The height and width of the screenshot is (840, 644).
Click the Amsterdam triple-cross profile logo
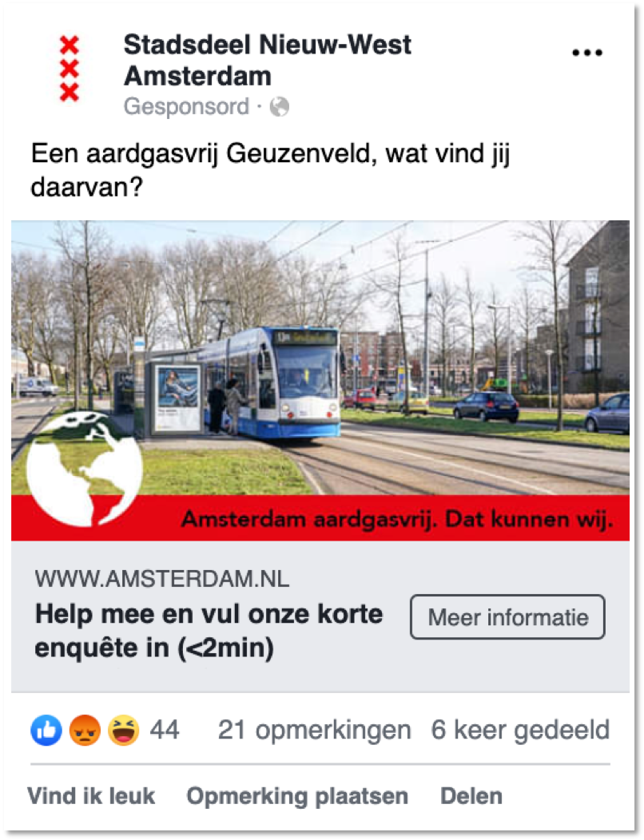tap(70, 69)
